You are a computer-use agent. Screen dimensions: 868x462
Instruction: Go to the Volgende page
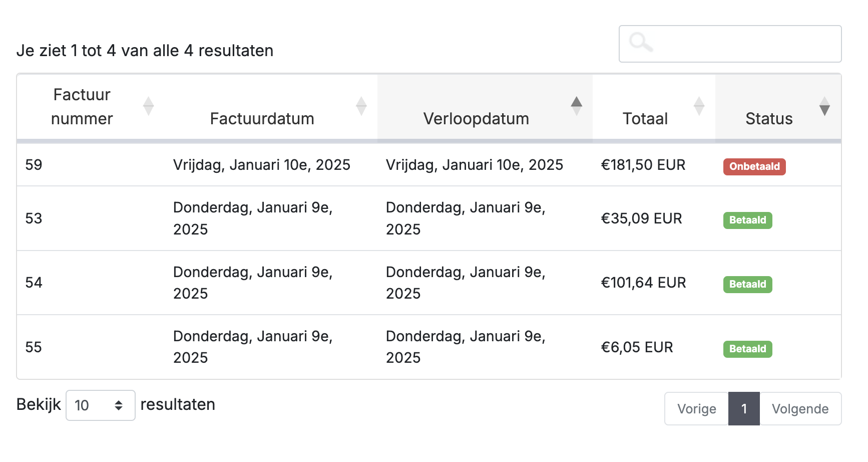pos(800,409)
